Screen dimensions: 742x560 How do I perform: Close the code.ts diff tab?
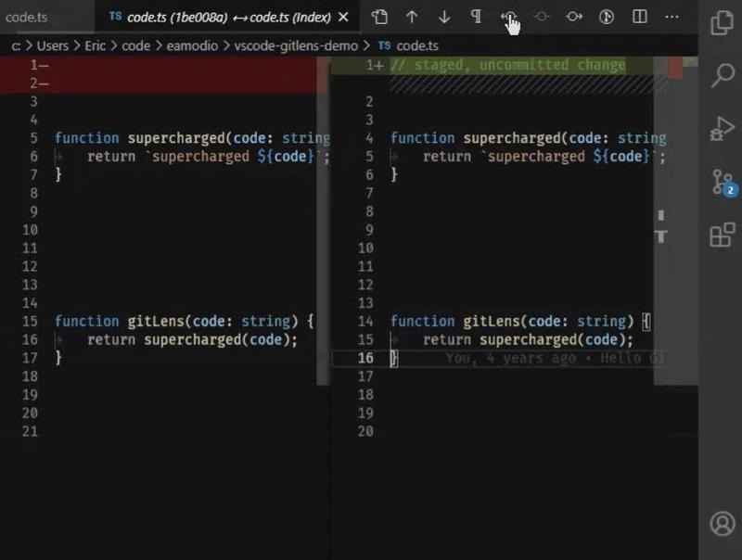[343, 18]
